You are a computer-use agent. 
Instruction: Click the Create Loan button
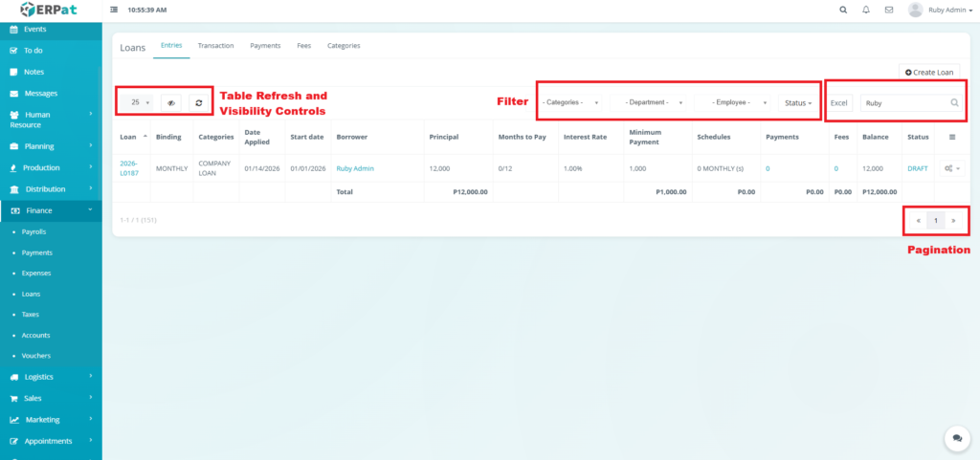[x=929, y=72]
